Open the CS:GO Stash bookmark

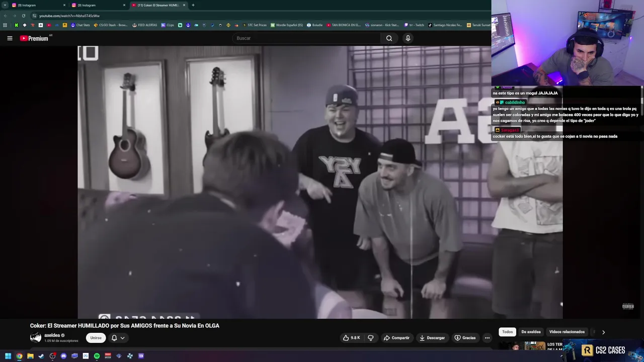coord(111,25)
